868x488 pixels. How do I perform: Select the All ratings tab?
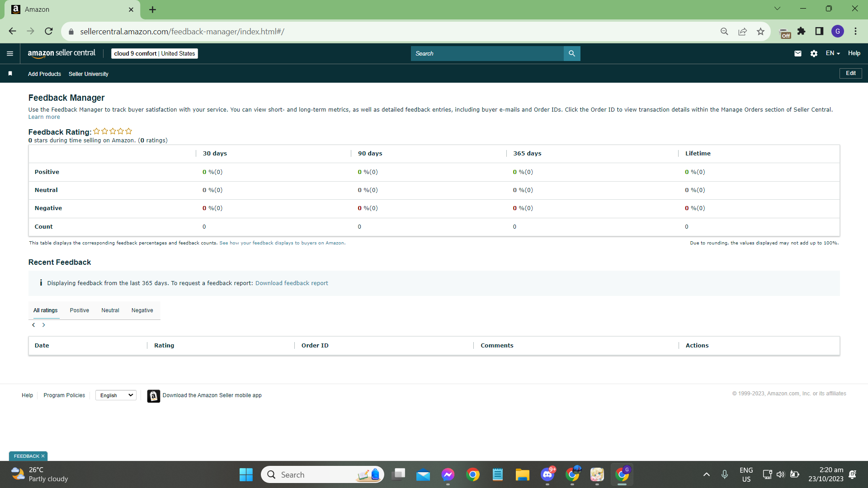(x=45, y=310)
